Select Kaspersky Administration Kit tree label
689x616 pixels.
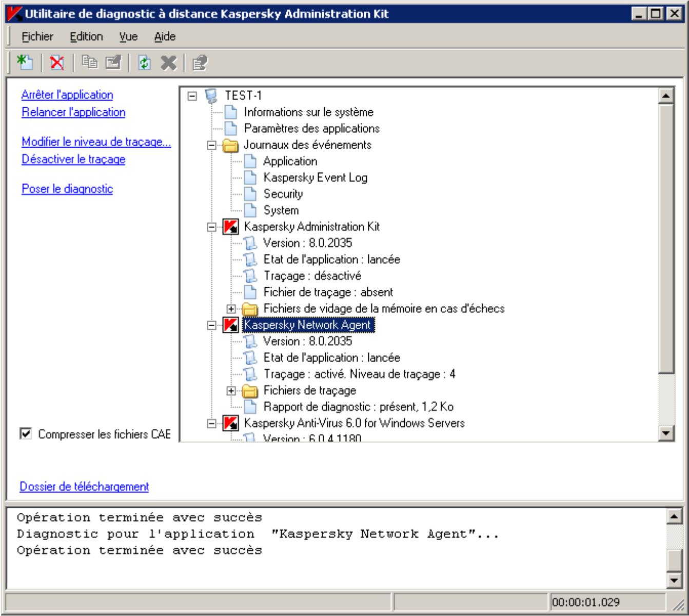point(312,227)
